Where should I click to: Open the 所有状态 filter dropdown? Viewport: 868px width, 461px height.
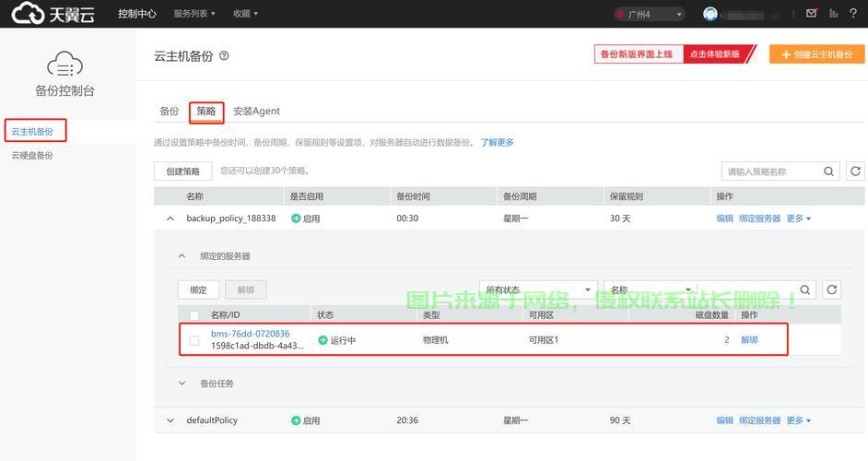(538, 290)
